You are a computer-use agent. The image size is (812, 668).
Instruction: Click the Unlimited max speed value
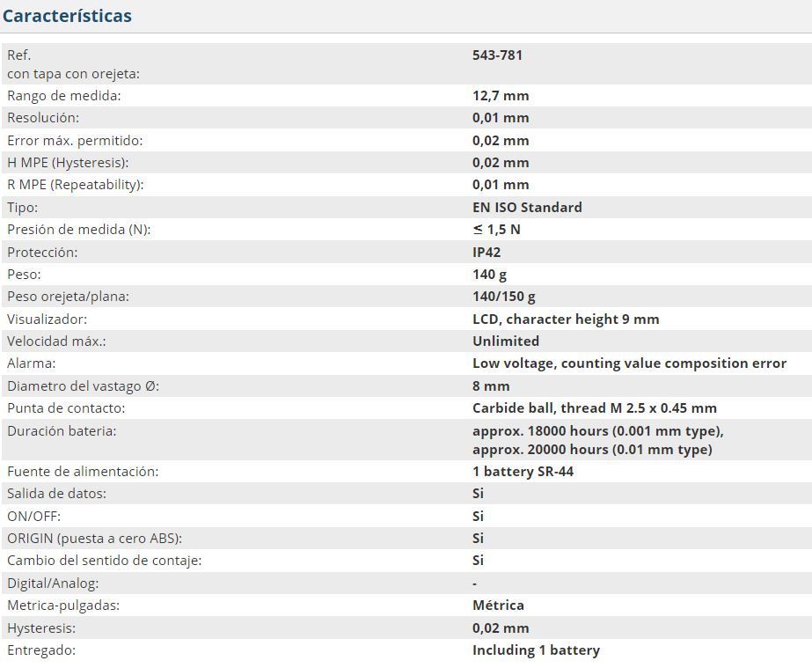pos(506,341)
